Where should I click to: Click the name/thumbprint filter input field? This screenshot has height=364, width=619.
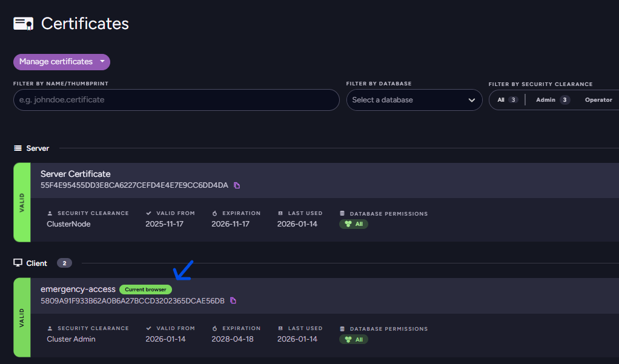(x=176, y=100)
